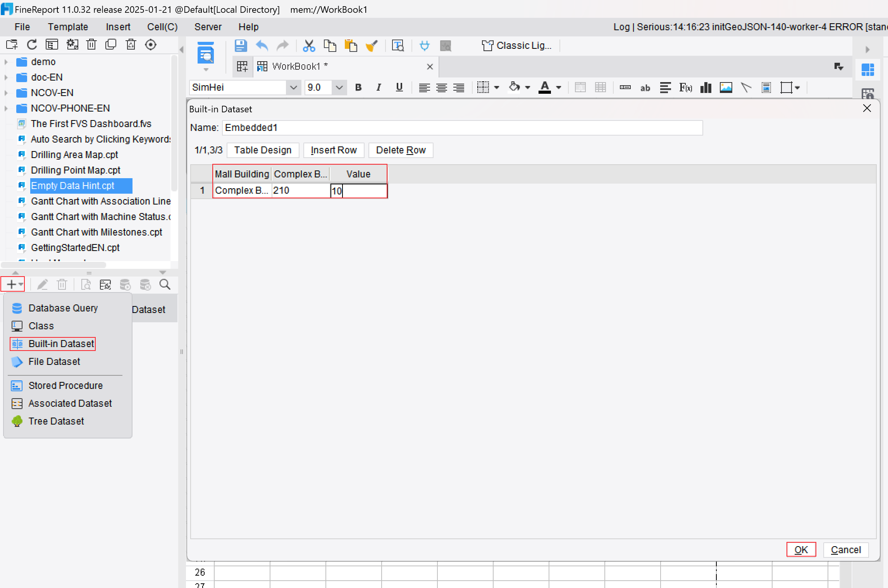Click the Paste clipboard icon

(x=351, y=46)
